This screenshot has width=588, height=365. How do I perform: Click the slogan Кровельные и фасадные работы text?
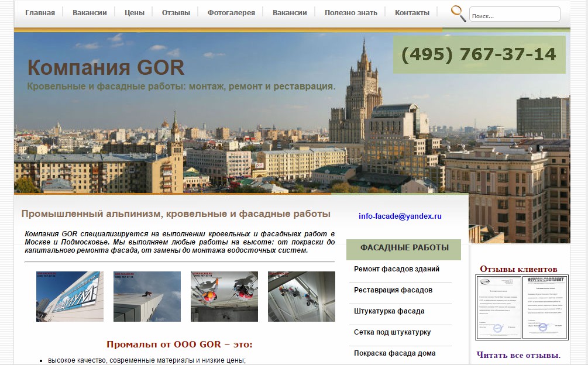[181, 87]
